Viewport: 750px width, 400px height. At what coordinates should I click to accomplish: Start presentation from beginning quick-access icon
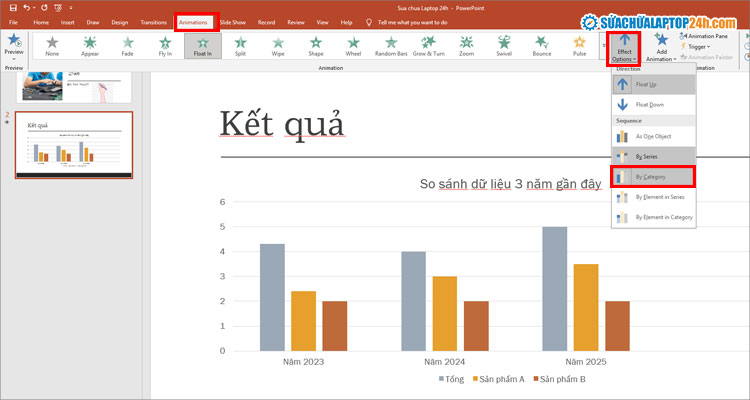click(x=58, y=8)
